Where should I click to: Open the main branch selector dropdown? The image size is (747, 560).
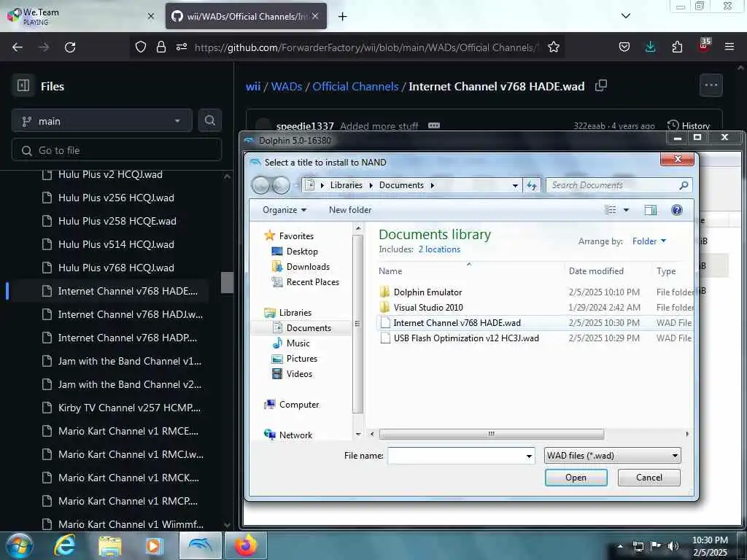click(102, 121)
